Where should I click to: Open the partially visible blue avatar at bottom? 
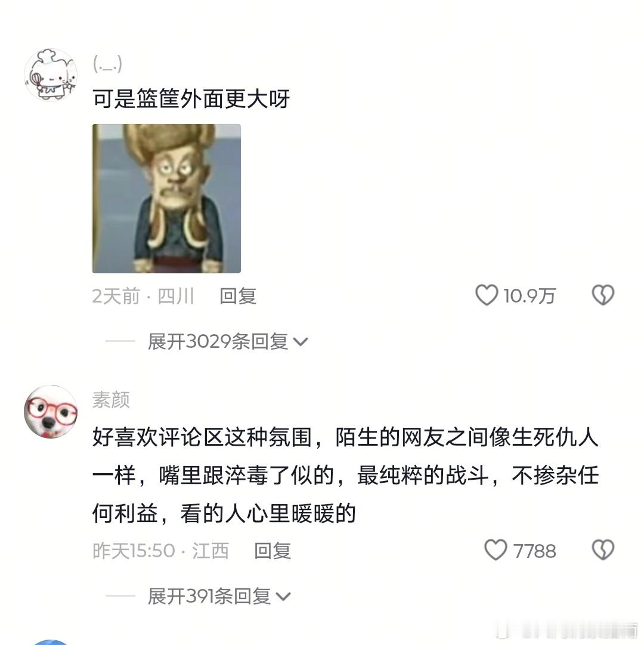(51, 642)
